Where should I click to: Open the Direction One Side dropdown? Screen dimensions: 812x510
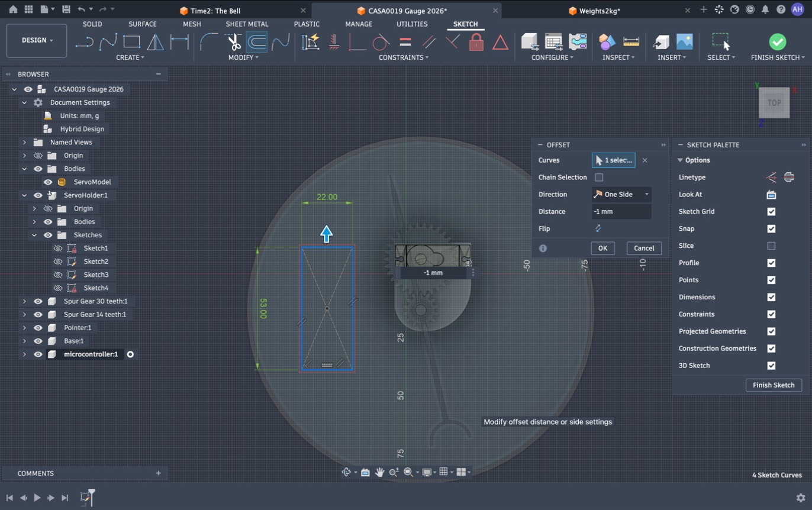pyautogui.click(x=621, y=194)
